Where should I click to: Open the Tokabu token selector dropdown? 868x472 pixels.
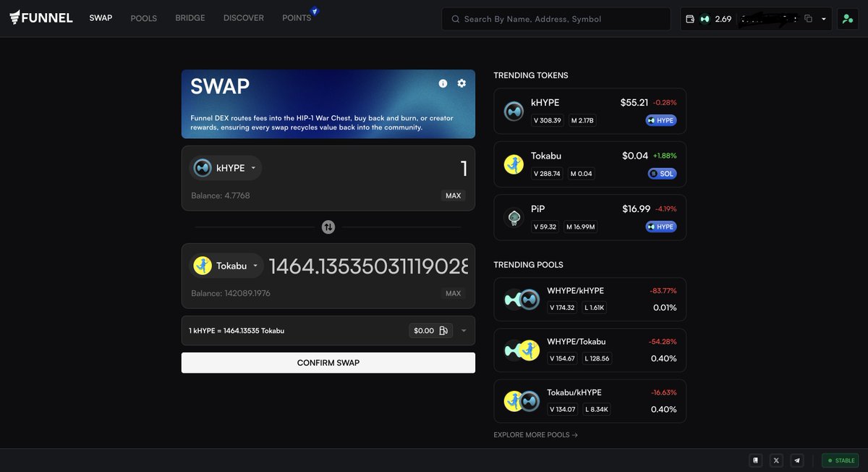pyautogui.click(x=227, y=266)
